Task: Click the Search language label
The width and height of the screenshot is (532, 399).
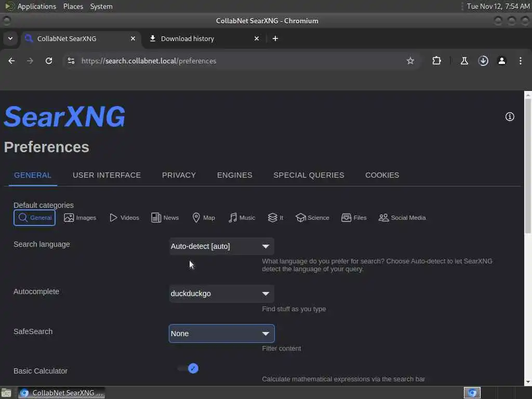Action: coord(42,244)
